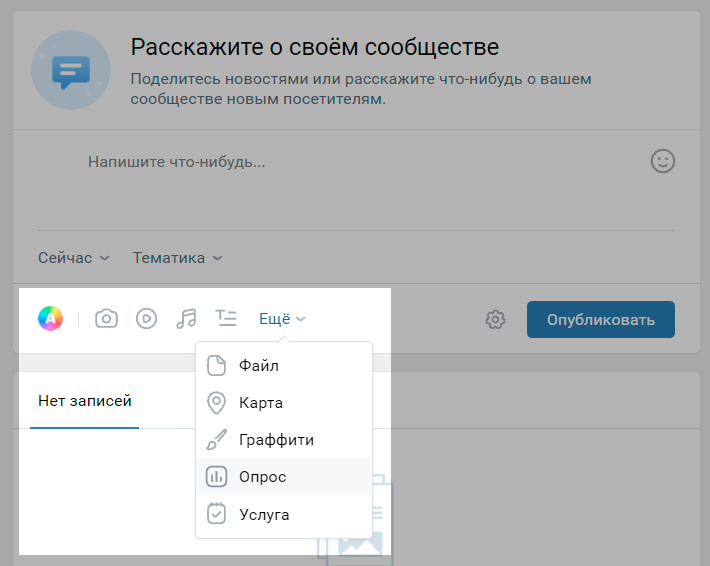Click the community chat bubble avatar
The width and height of the screenshot is (710, 566).
coord(71,69)
